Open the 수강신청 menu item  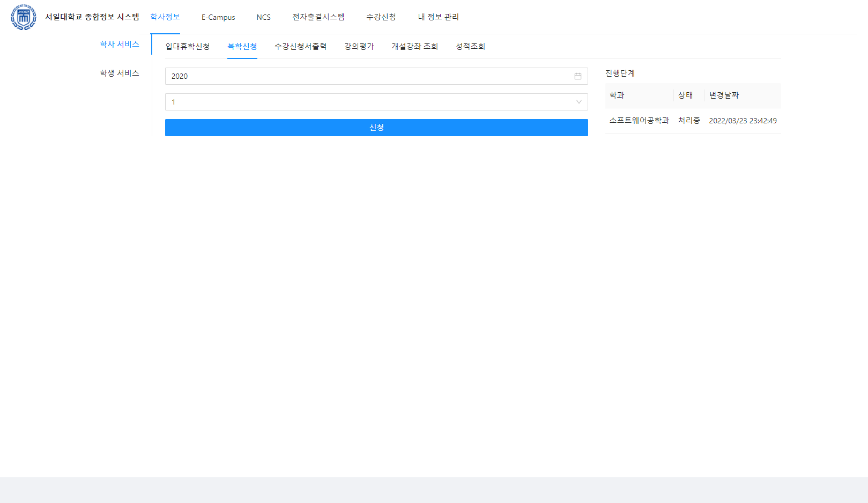pyautogui.click(x=381, y=17)
